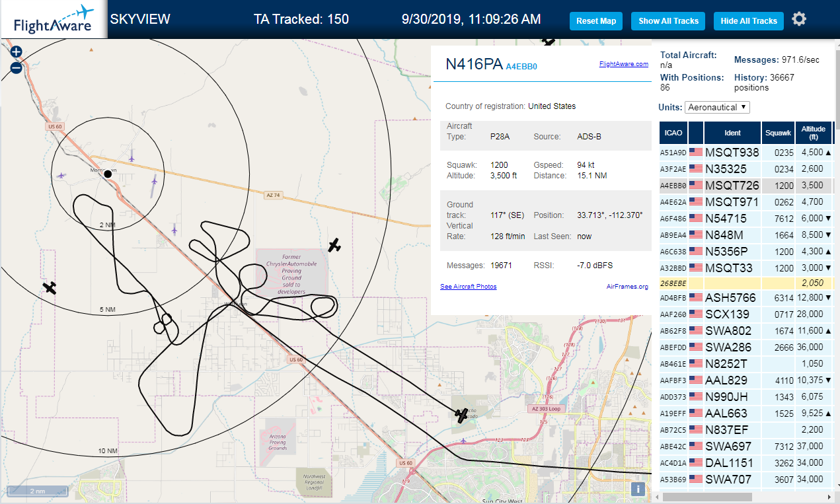840x504 pixels.
Task: Select the SWA707 aircraft row
Action: coord(745,479)
